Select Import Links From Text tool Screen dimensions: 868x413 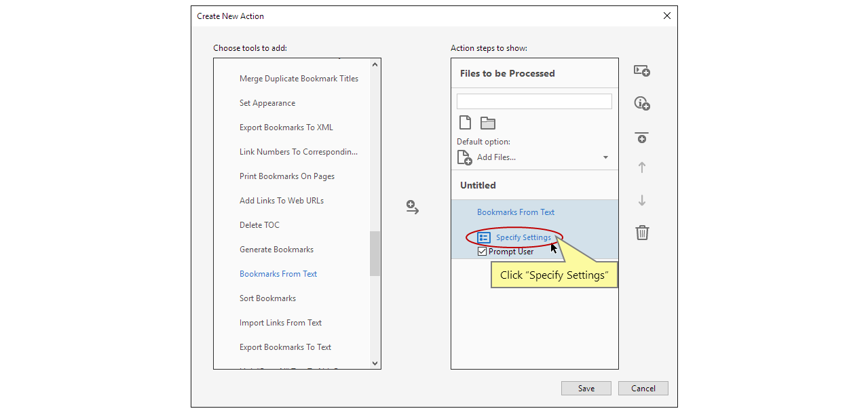[x=280, y=323]
